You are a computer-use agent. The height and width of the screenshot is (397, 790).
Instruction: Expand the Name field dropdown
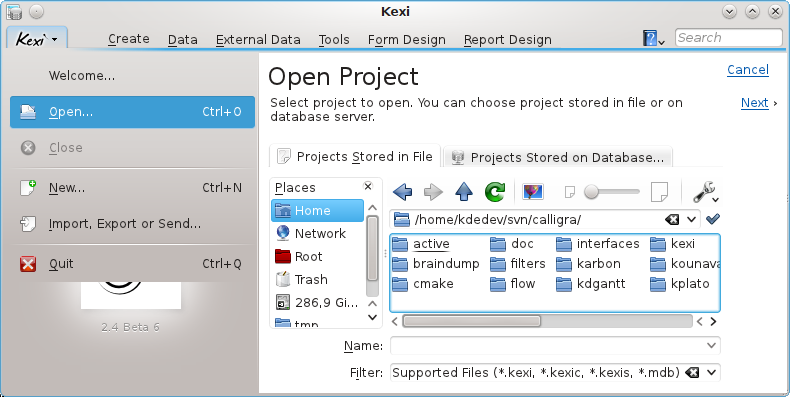(711, 346)
